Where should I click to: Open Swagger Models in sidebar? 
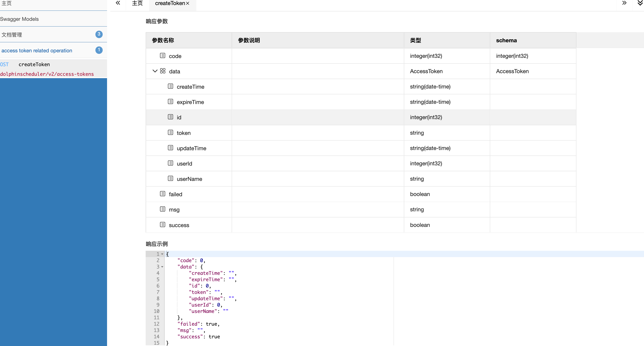(x=20, y=19)
